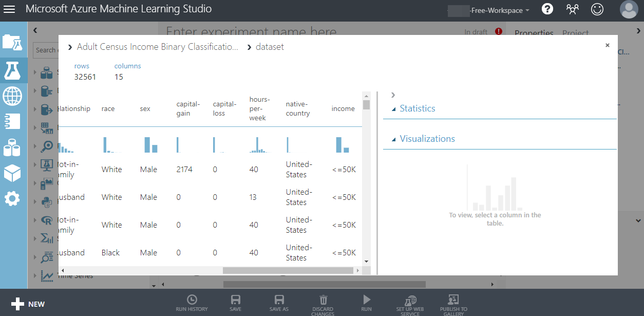Image resolution: width=644 pixels, height=316 pixels.
Task: Expand the Time Series tree arrow
Action: [x=35, y=276]
